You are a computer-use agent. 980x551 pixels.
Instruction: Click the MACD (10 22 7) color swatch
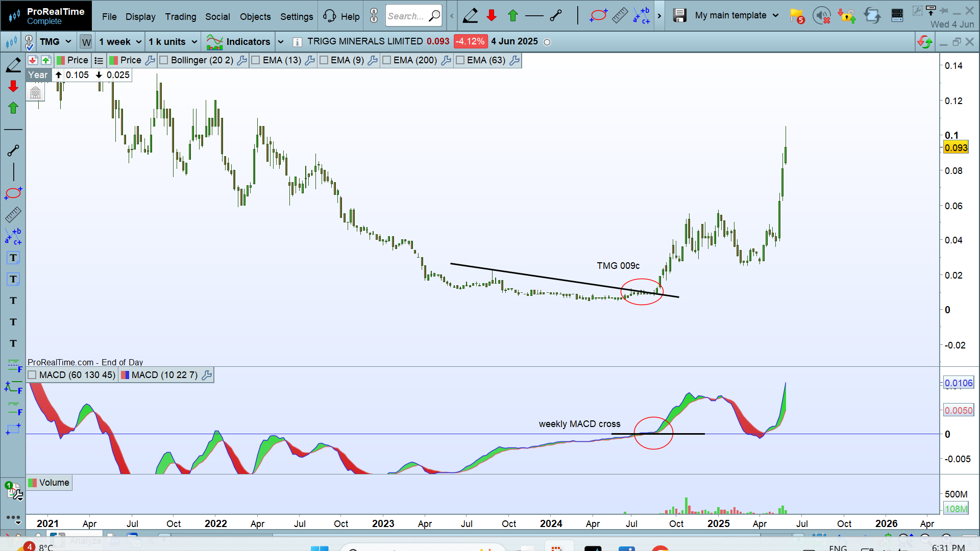(125, 375)
